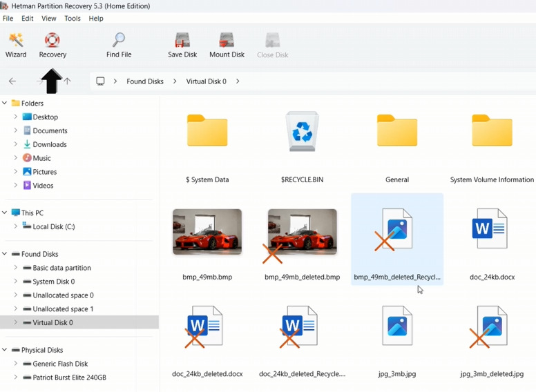Click the Recovery lifebuoy icon
This screenshot has height=392, width=536.
point(52,40)
